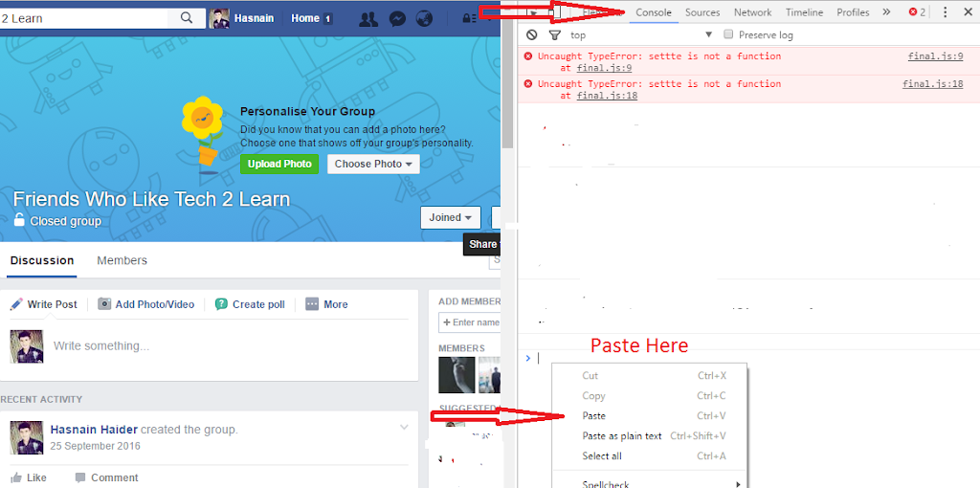Open final.js:9 source link at right
The width and height of the screenshot is (980, 488).
[936, 56]
